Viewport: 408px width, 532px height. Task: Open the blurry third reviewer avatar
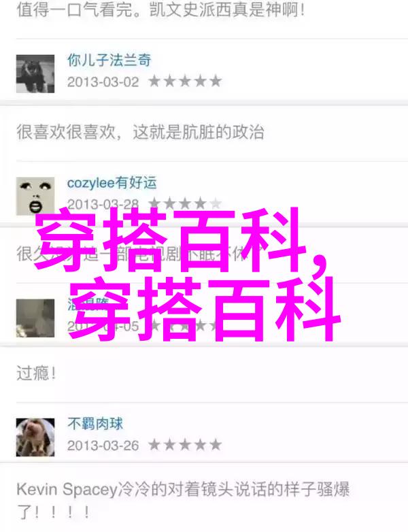(35, 318)
